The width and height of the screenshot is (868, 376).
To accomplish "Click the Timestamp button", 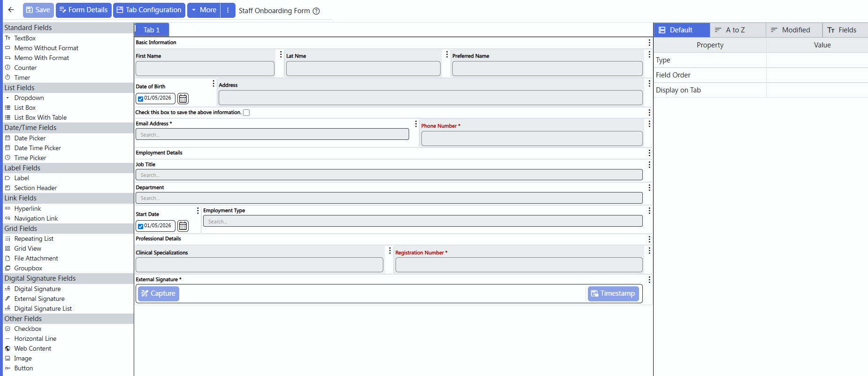I will (613, 294).
